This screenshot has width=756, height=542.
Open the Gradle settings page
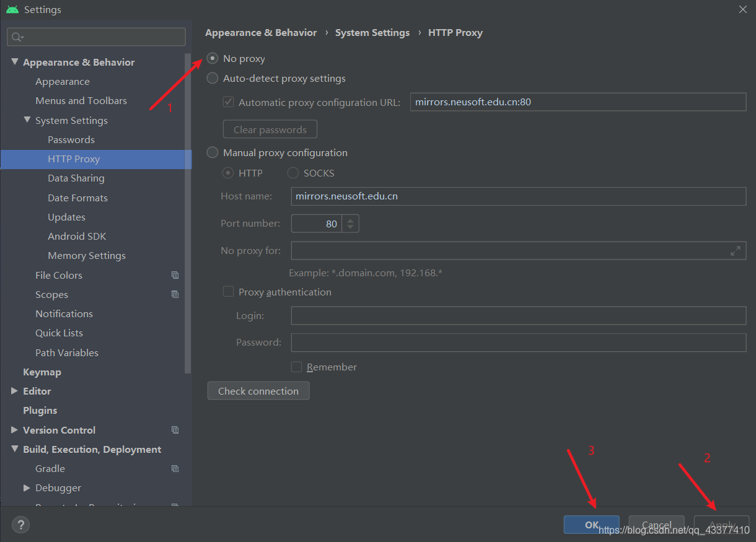click(50, 468)
